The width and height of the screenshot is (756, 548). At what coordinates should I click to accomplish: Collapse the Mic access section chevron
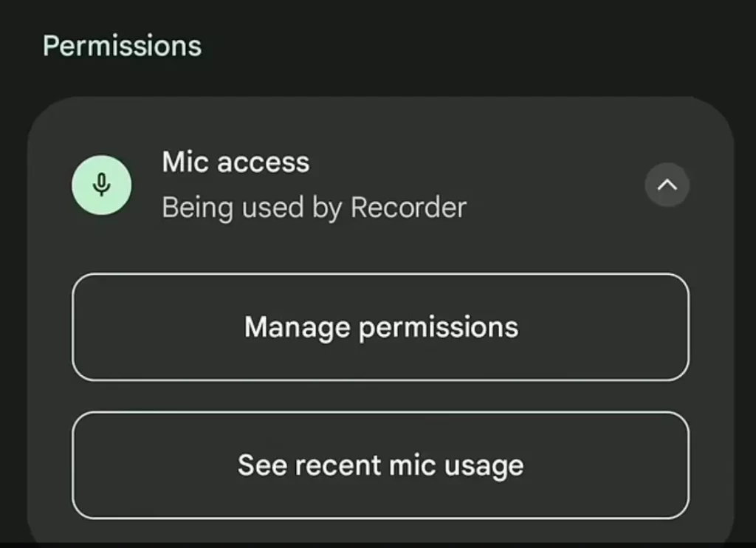[x=667, y=185]
